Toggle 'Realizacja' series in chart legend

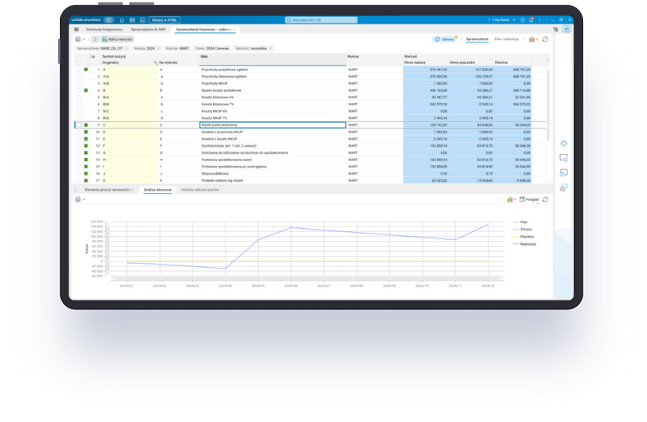click(x=524, y=244)
